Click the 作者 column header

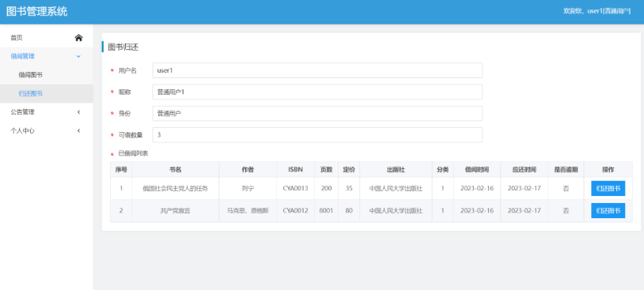pos(248,169)
